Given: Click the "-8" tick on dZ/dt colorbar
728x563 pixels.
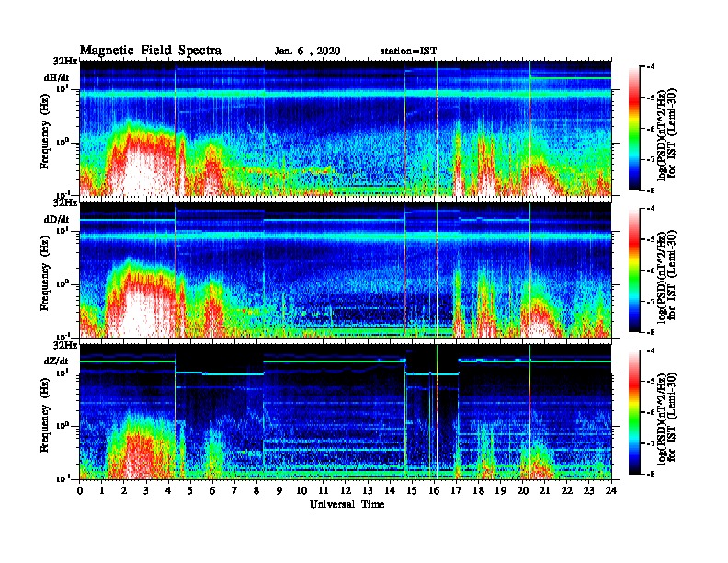Looking at the screenshot, I should click(652, 474).
